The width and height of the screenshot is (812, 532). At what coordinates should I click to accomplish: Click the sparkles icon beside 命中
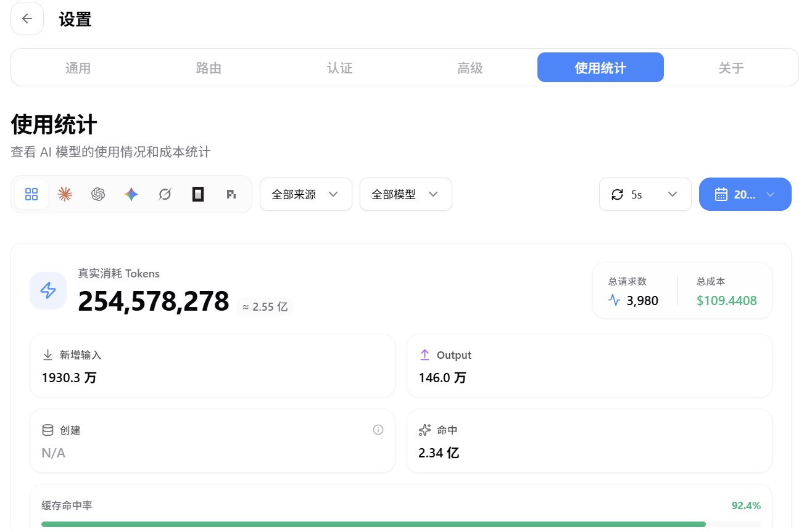[425, 430]
